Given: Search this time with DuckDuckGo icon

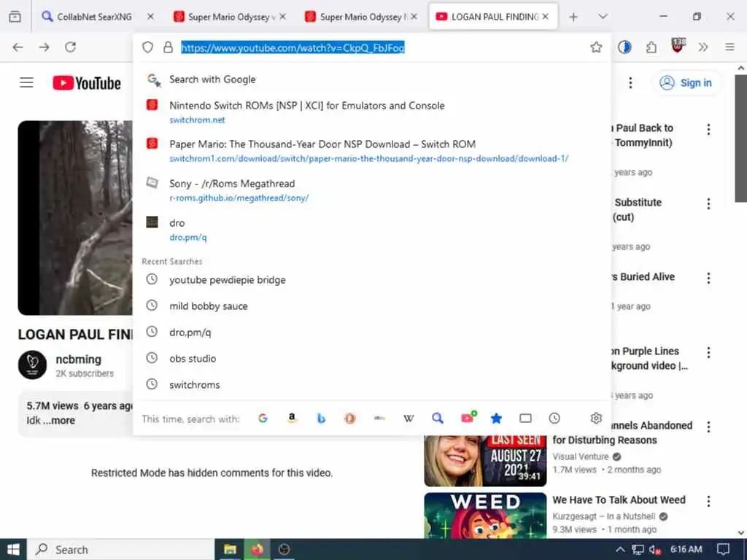Looking at the screenshot, I should 350,418.
